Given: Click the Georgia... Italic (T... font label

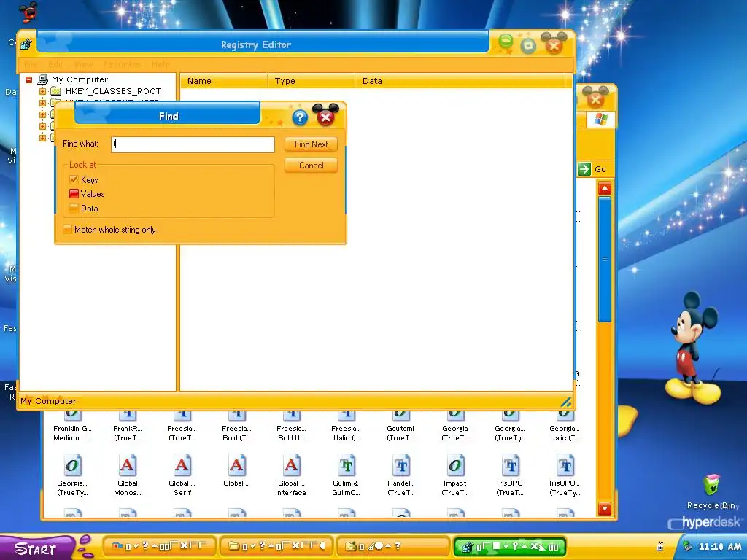Looking at the screenshot, I should pyautogui.click(x=565, y=433).
